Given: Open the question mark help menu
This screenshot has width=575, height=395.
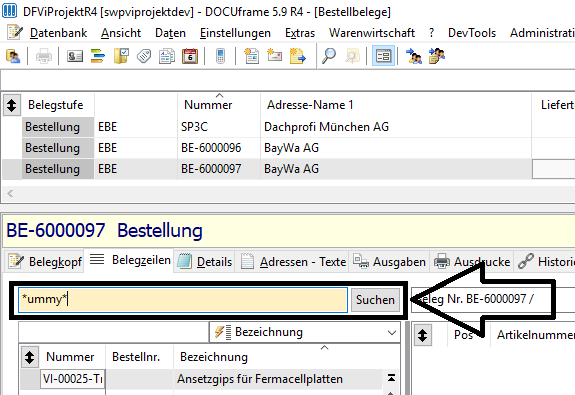Looking at the screenshot, I should click(431, 33).
